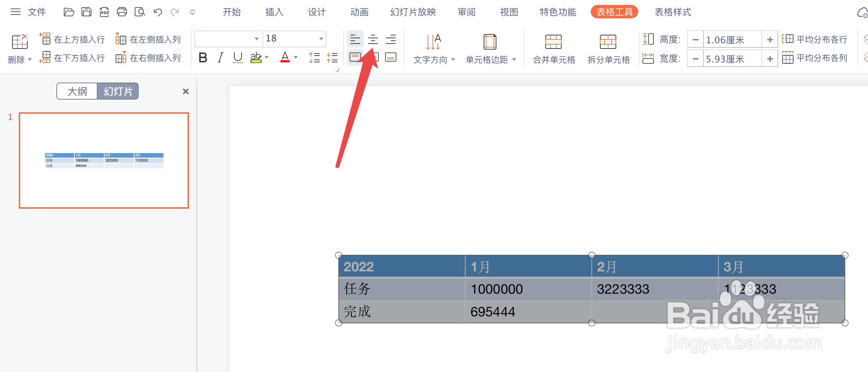This screenshot has height=372, width=868.
Task: Click the print icon
Action: coord(122,12)
